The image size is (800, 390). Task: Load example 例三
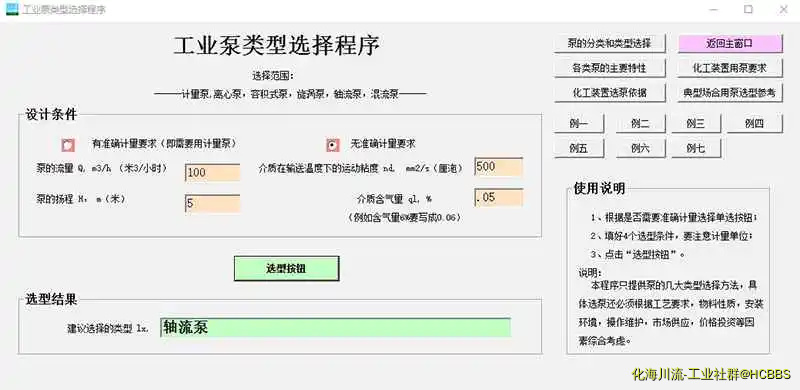coord(696,123)
